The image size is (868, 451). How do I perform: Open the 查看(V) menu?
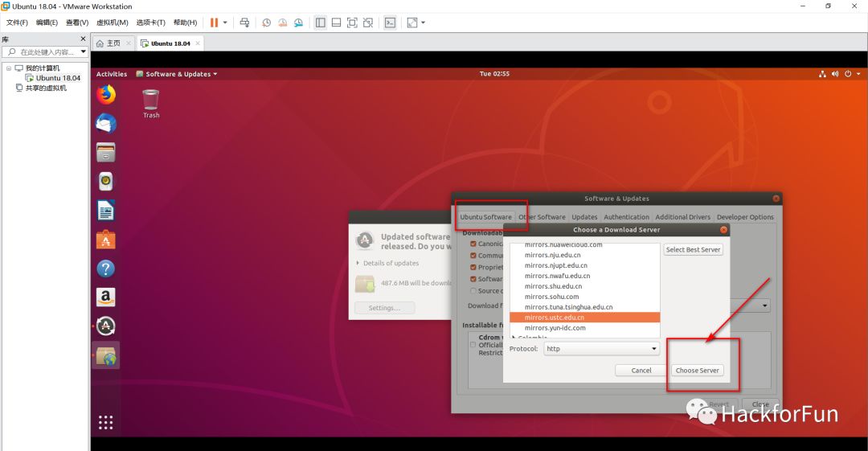coord(77,23)
